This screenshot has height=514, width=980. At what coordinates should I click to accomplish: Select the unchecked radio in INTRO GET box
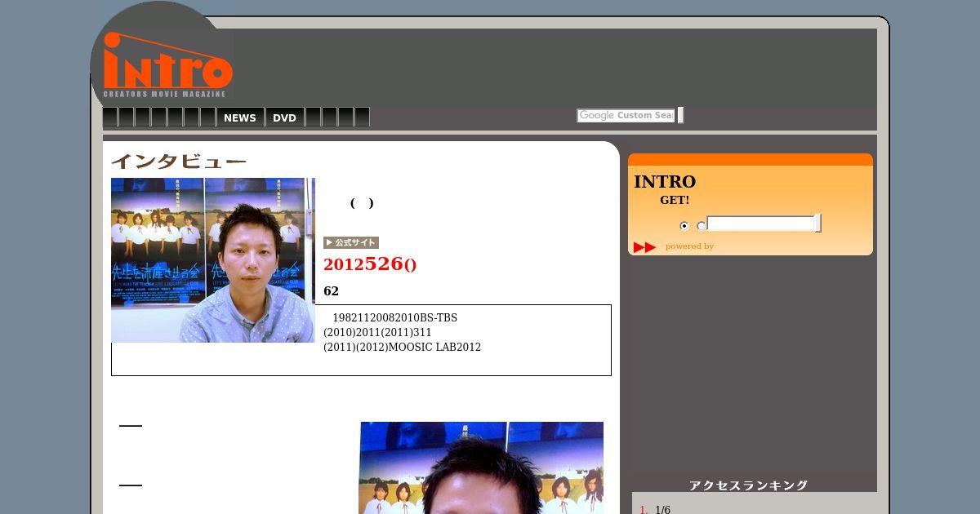click(701, 226)
